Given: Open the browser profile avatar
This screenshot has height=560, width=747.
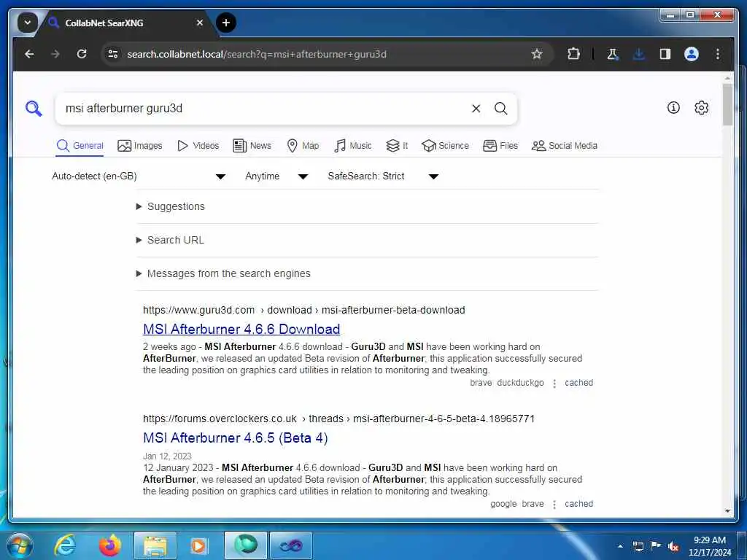Looking at the screenshot, I should 692,54.
